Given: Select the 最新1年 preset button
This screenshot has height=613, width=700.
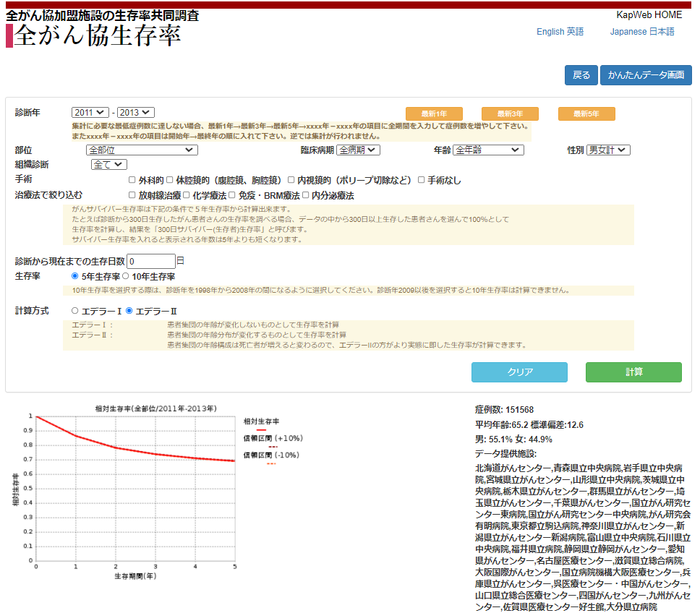Looking at the screenshot, I should pos(434,114).
